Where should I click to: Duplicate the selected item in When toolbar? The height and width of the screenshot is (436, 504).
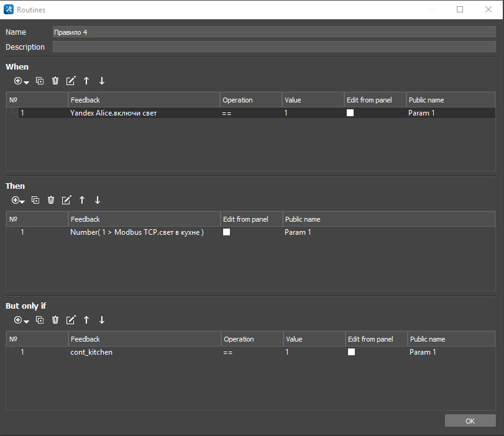tap(40, 81)
